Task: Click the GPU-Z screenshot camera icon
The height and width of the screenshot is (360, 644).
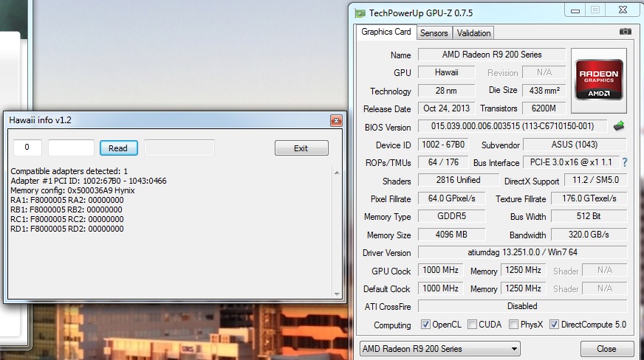Action: tap(625, 32)
